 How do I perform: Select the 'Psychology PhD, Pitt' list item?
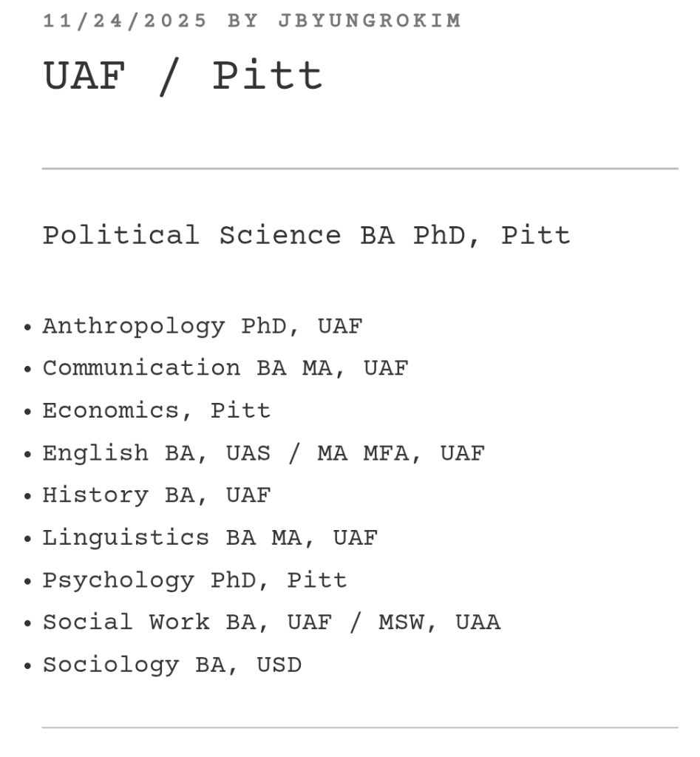[194, 580]
